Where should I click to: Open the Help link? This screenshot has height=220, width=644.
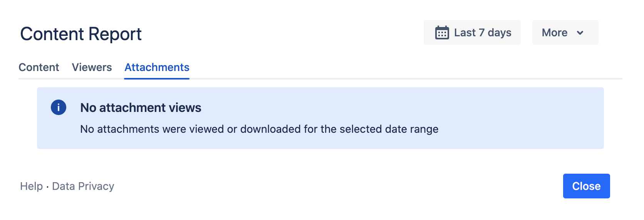click(31, 186)
